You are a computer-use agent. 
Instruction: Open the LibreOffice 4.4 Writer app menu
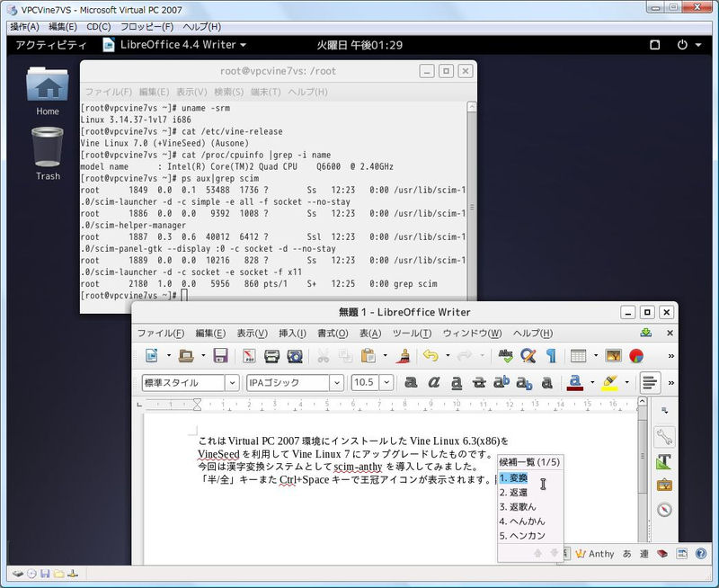174,44
